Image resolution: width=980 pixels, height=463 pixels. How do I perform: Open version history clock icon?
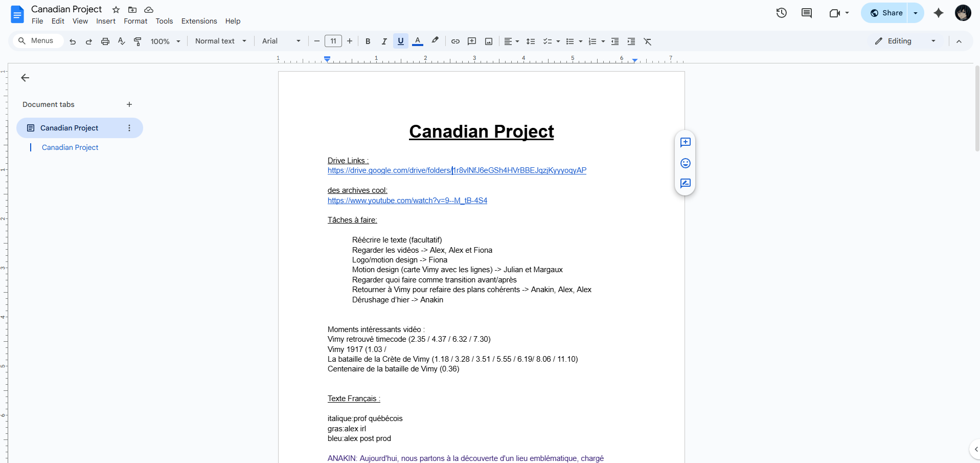point(781,13)
